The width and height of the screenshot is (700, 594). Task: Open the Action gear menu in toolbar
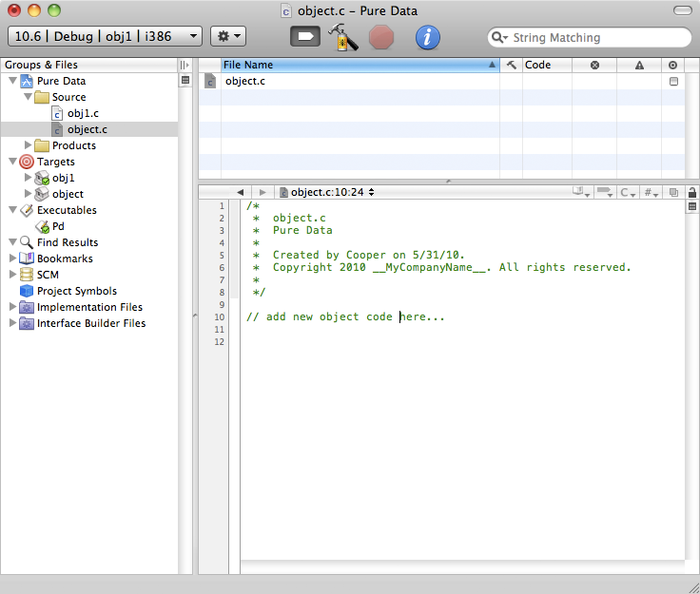click(228, 36)
